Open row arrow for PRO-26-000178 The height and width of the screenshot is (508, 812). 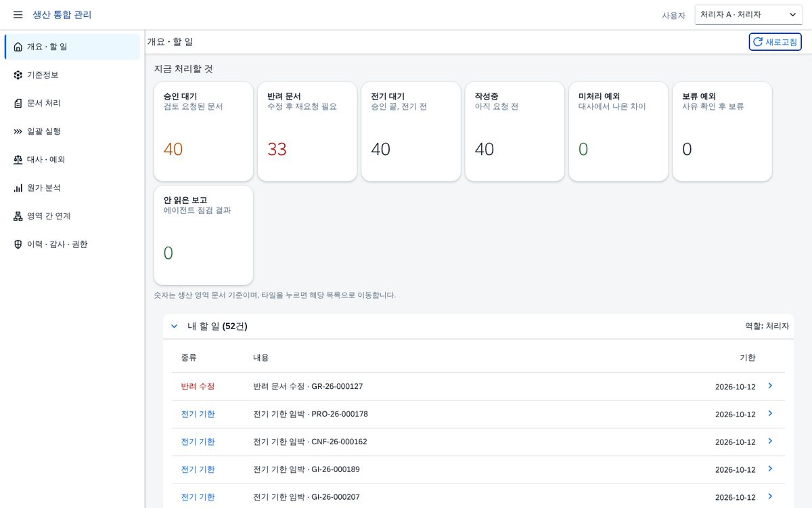point(770,413)
